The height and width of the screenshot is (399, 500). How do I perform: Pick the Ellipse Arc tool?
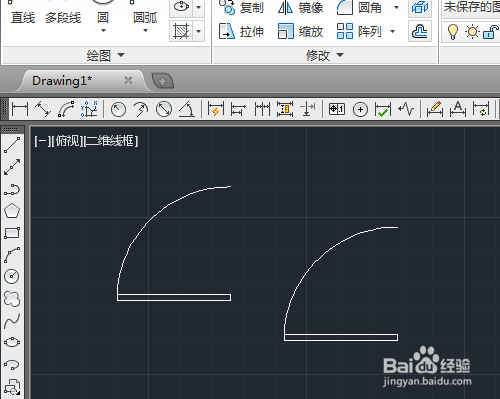tap(12, 364)
